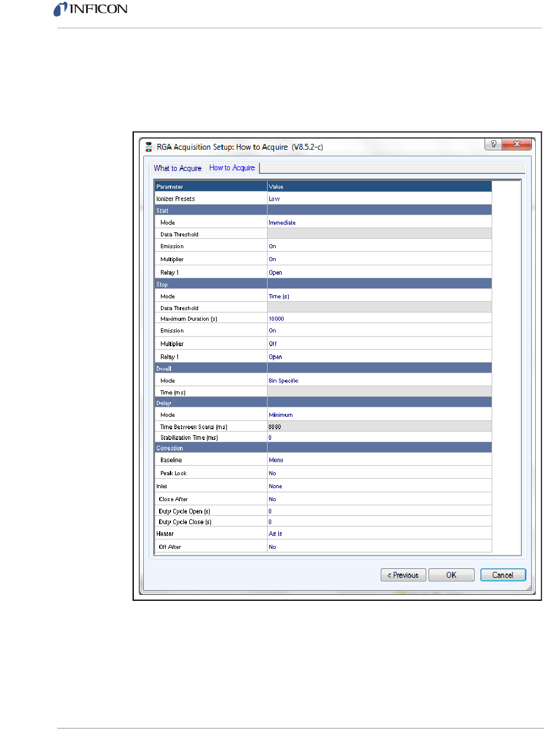Click the < Previous button
Screen dimensions: 560x747
(x=403, y=575)
